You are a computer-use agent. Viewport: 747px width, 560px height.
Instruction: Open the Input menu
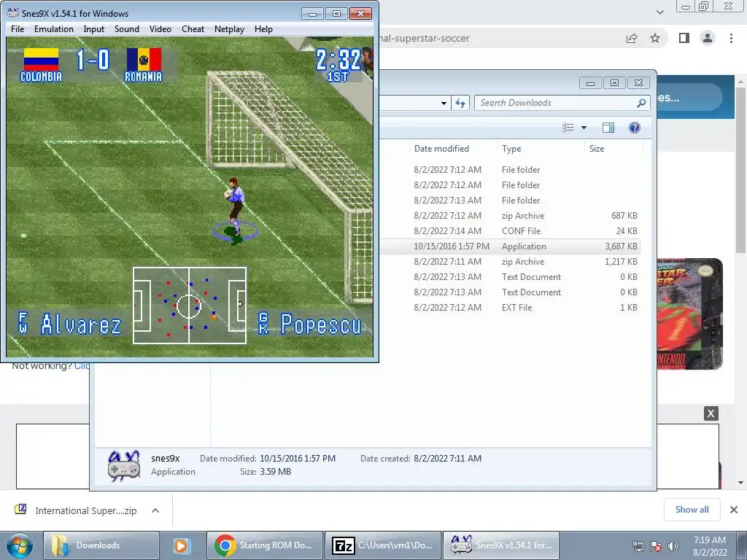coord(94,29)
